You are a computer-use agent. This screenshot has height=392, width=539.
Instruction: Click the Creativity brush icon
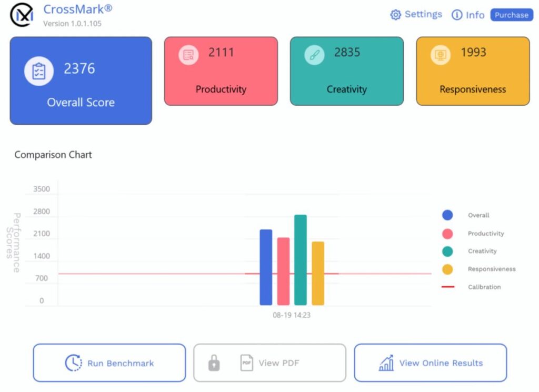[314, 55]
